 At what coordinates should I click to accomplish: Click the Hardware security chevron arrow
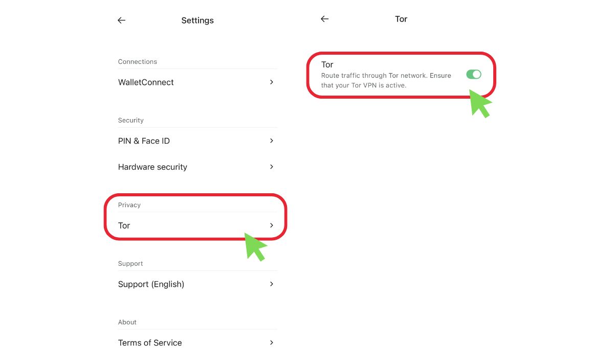(x=272, y=167)
